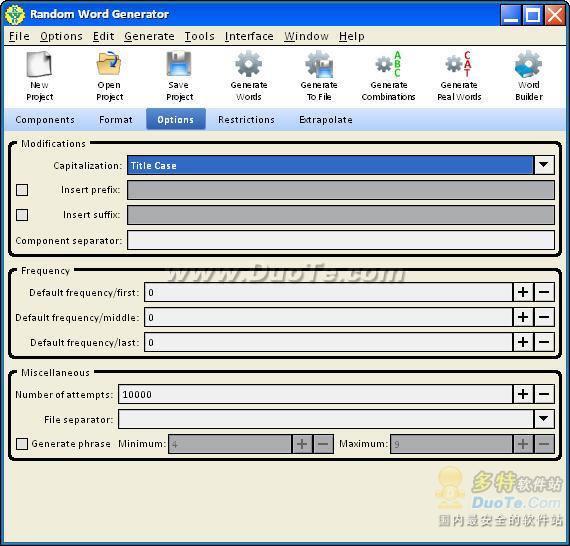Click Generate Real Words CAT icon
This screenshot has width=570, height=546.
click(459, 64)
